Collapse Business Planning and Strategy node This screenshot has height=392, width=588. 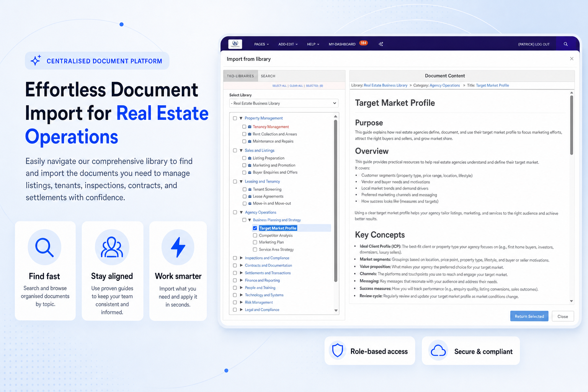point(250,220)
